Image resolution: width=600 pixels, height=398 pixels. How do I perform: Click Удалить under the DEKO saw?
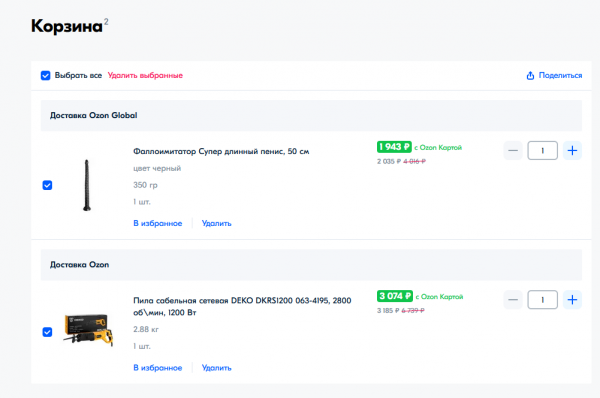pyautogui.click(x=217, y=368)
